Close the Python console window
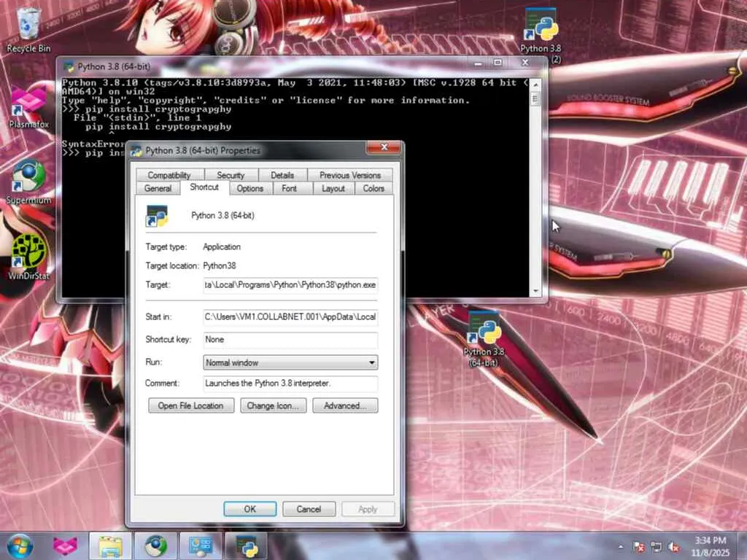Viewport: 747px width, 560px height. [525, 63]
